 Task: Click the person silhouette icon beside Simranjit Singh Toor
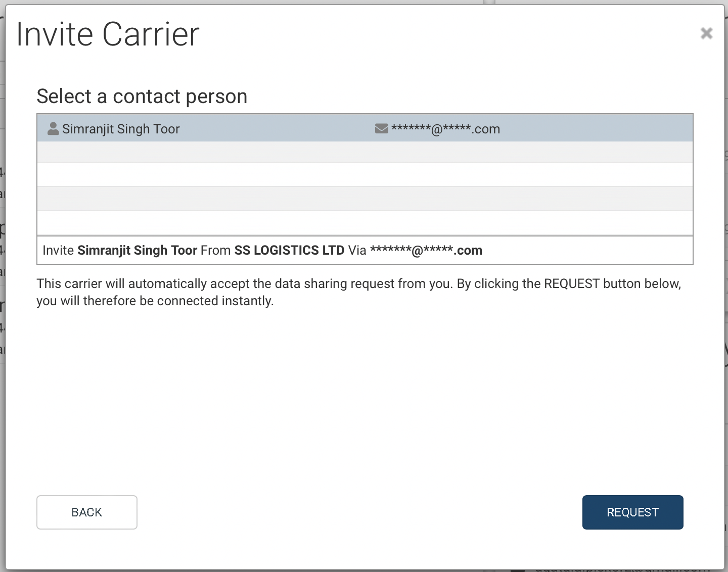(x=53, y=128)
